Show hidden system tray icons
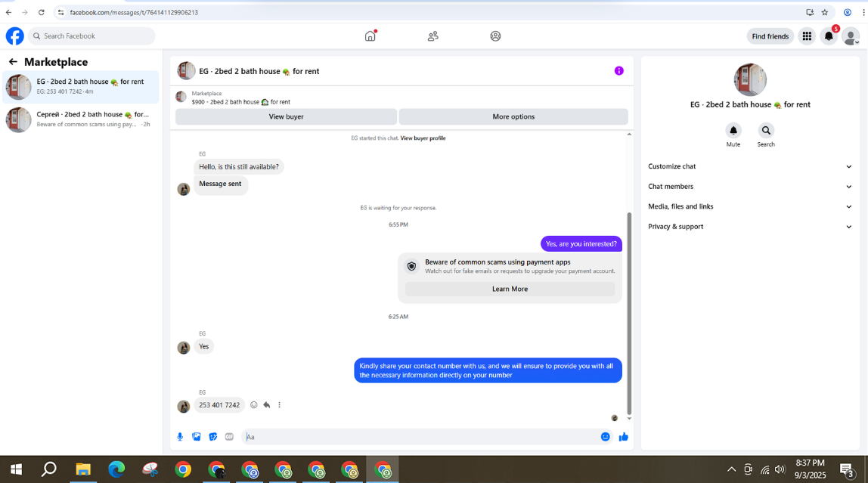Viewport: 868px width, 483px height. [731, 469]
